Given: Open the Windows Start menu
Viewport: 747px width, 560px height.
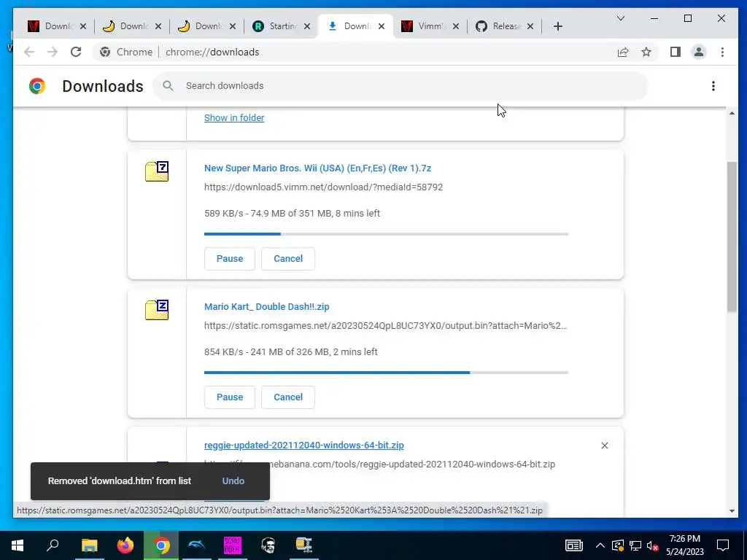Looking at the screenshot, I should [x=18, y=545].
